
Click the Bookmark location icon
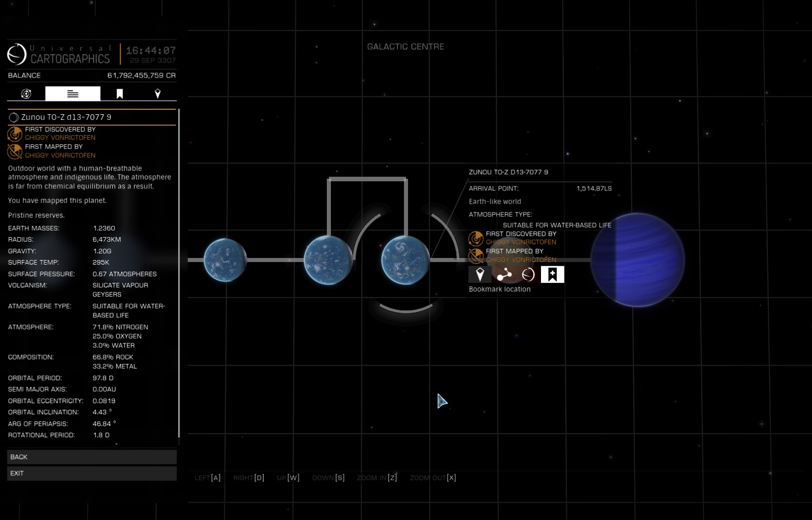pos(553,275)
